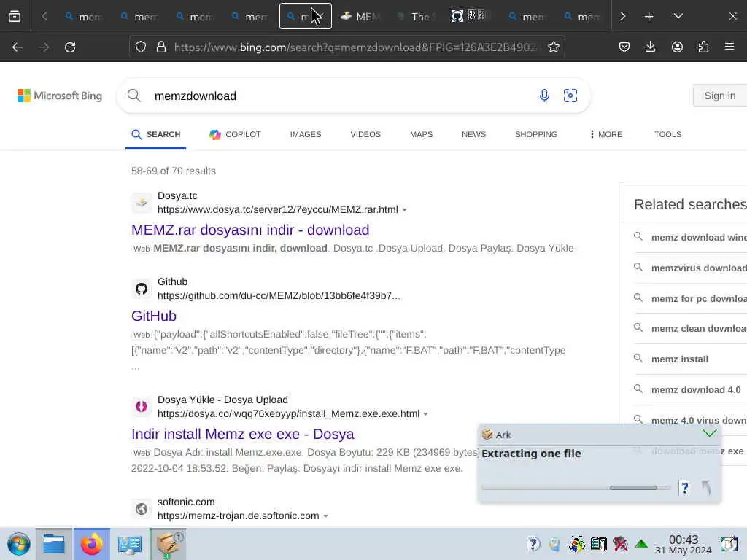The height and width of the screenshot is (560, 747).
Task: Reload the current Bing page
Action: [70, 47]
